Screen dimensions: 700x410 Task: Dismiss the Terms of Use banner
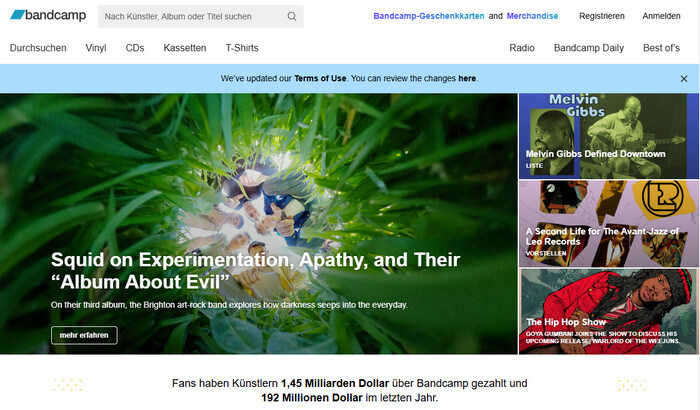tap(683, 79)
